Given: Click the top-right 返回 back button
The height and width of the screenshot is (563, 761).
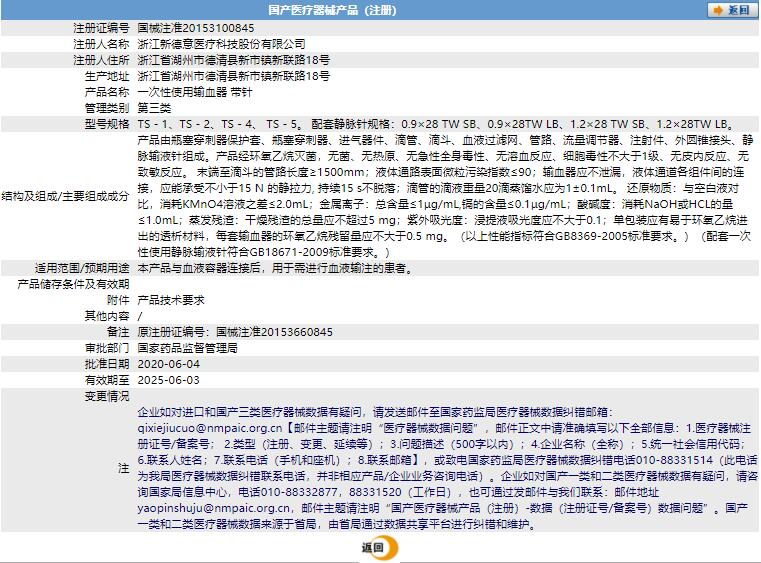Looking at the screenshot, I should pos(732,10).
